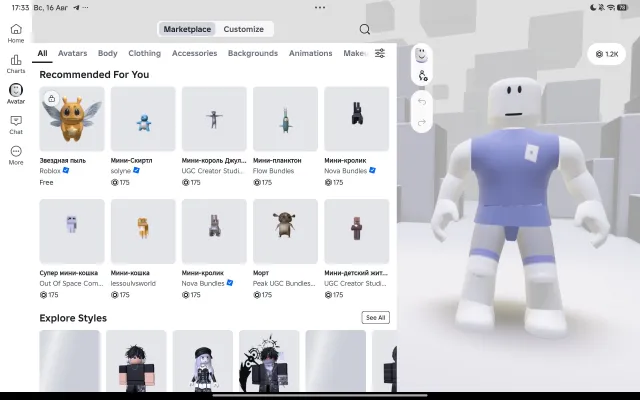
Task: Tap the three-dot menu at top center
Action: [320, 7]
